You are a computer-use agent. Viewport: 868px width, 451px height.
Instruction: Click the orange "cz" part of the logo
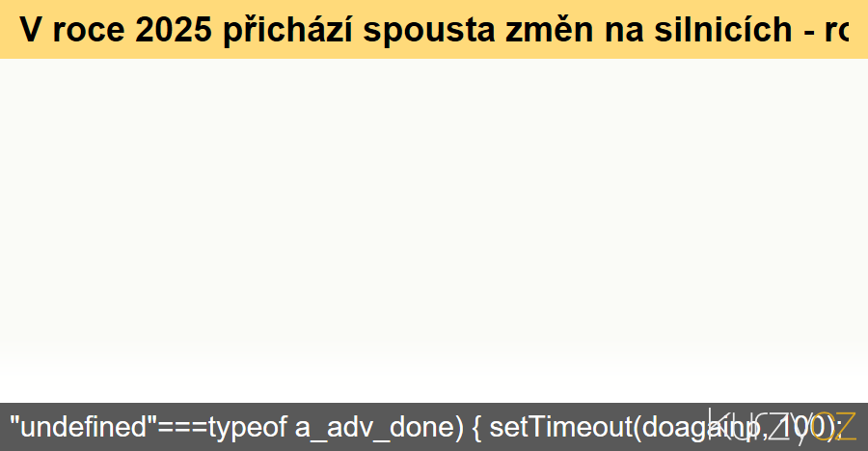coord(835,426)
